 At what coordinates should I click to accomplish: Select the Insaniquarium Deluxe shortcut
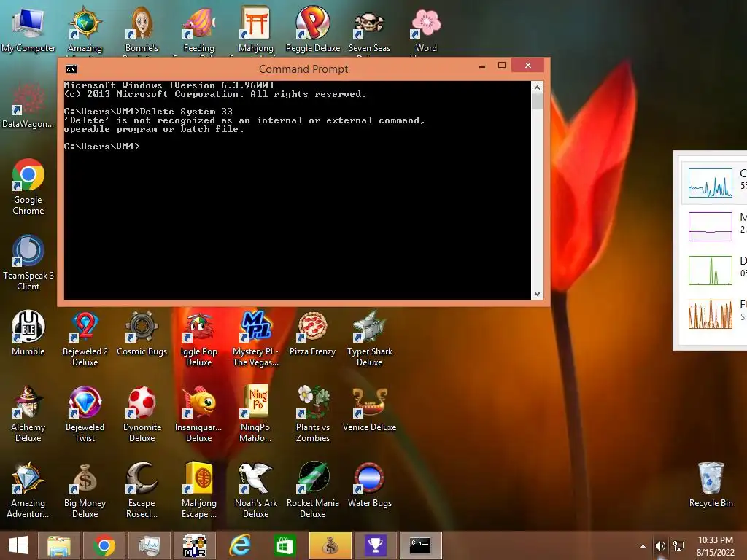[x=198, y=414]
